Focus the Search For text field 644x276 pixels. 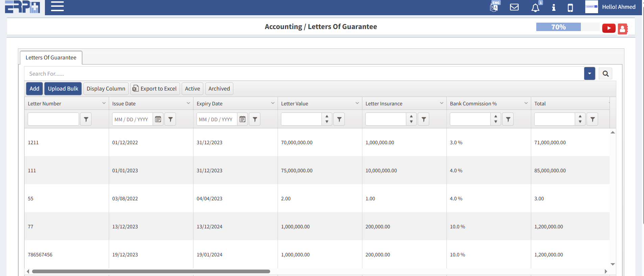(304, 74)
